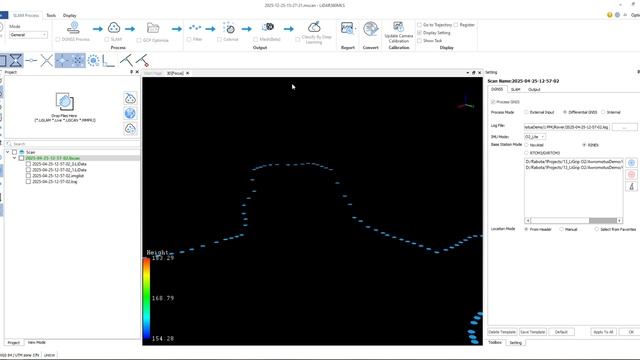Open the Tools ribbon tab

click(51, 16)
